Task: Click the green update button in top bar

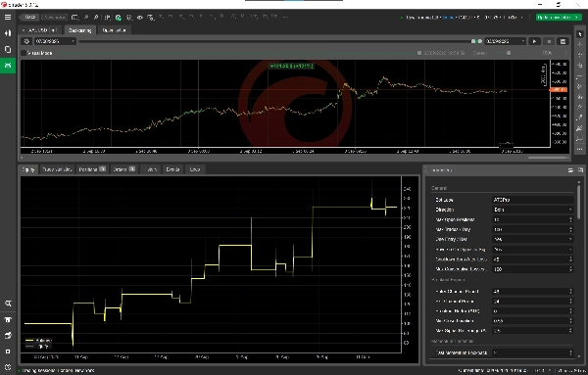Action: pyautogui.click(x=559, y=18)
